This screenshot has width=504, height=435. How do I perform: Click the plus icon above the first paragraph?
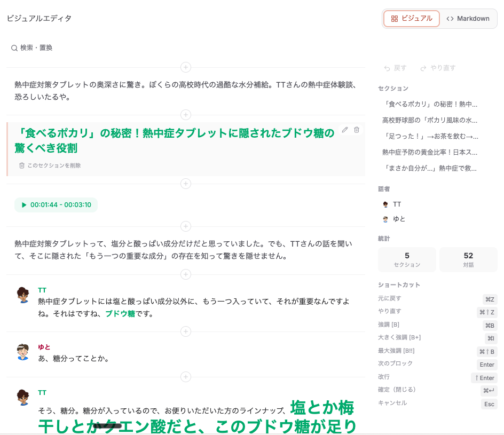click(x=185, y=67)
